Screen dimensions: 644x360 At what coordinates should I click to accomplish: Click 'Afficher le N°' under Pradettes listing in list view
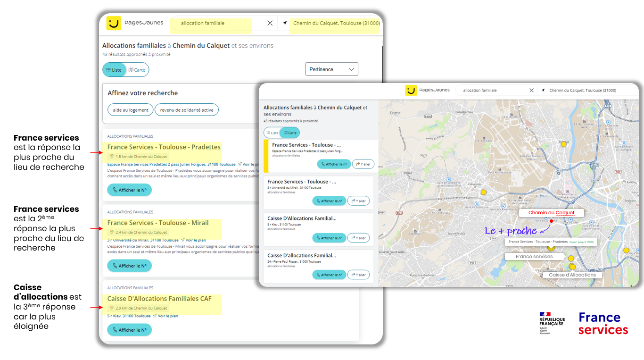pos(130,190)
